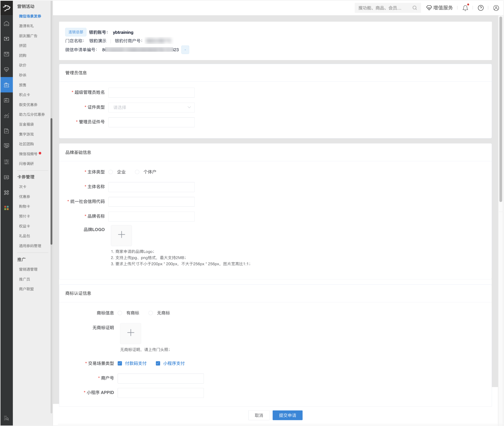Open 邀请有礼 menu item
Viewport: 504px width, 426px height.
26,26
